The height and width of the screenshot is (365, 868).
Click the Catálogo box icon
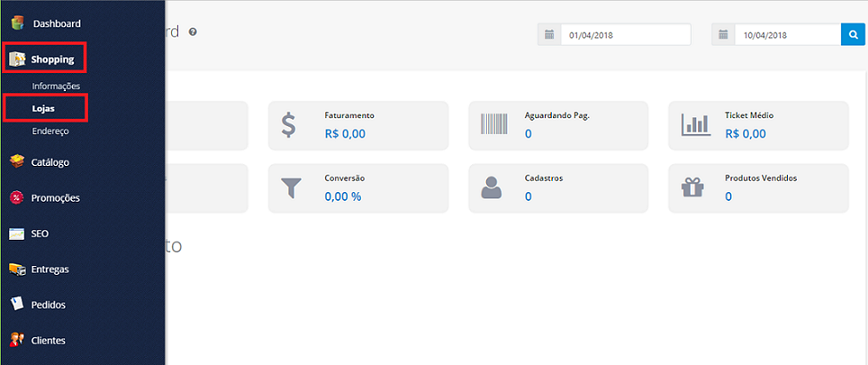click(18, 162)
